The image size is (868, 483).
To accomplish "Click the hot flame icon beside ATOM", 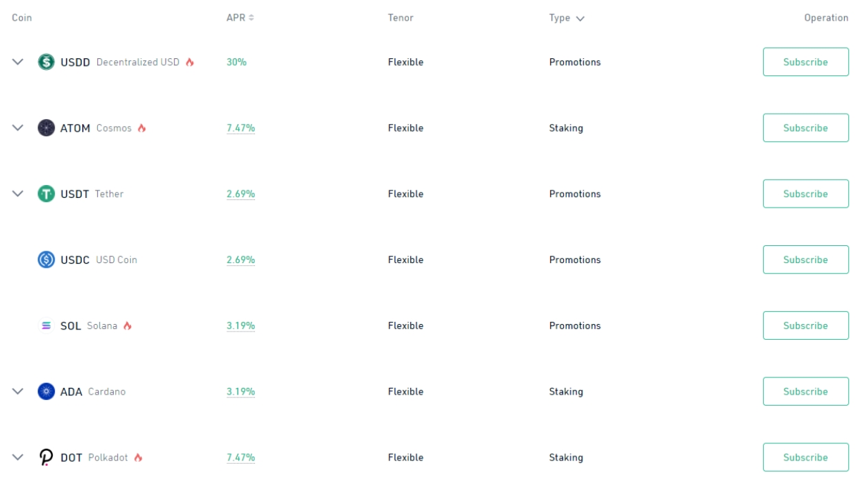I will [141, 127].
